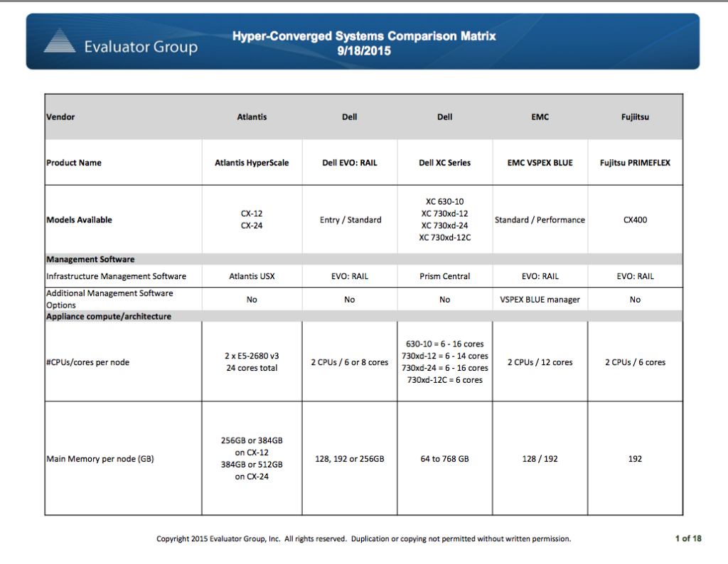
Task: Click the '24 cores total' text
Action: coord(252,368)
